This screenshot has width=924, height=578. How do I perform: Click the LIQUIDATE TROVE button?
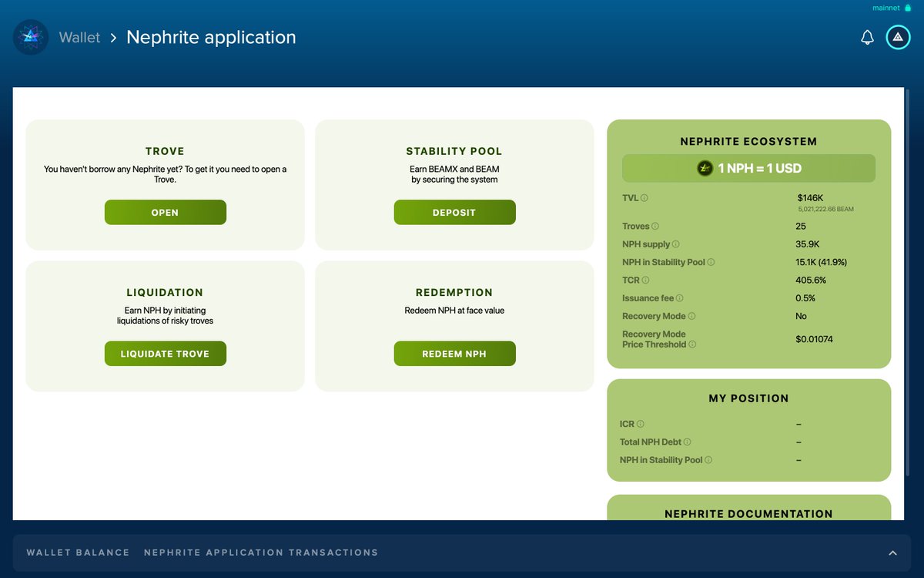tap(166, 354)
